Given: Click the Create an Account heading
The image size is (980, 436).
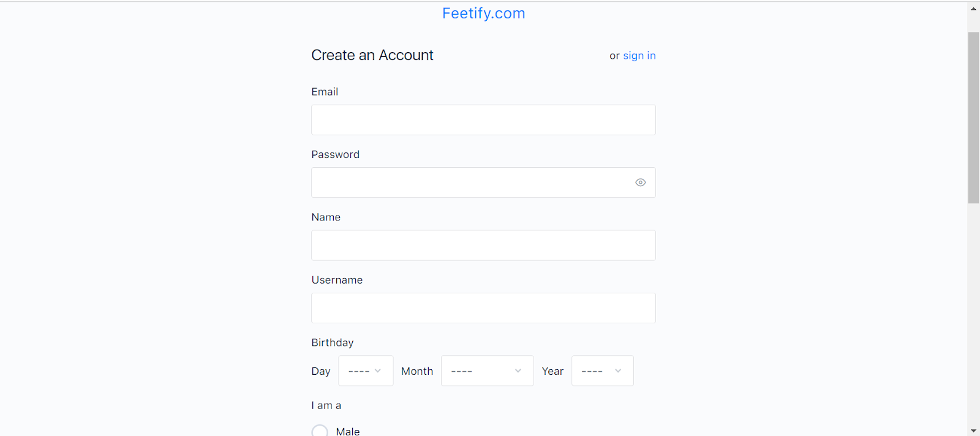Looking at the screenshot, I should 372,56.
